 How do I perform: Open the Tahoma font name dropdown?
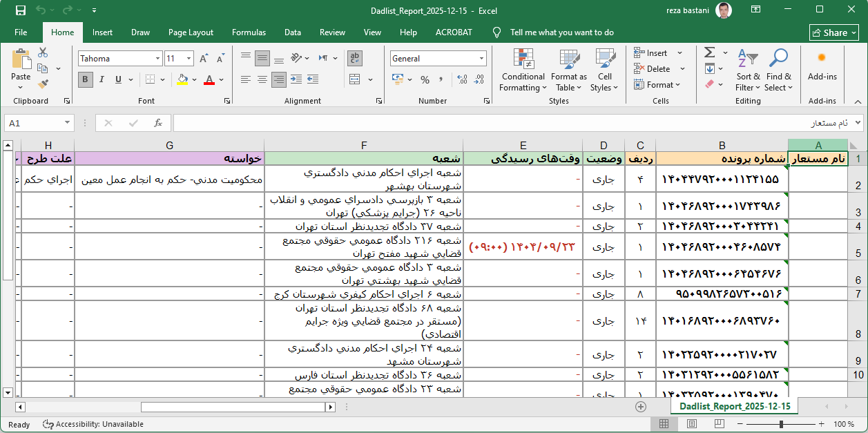pyautogui.click(x=157, y=59)
